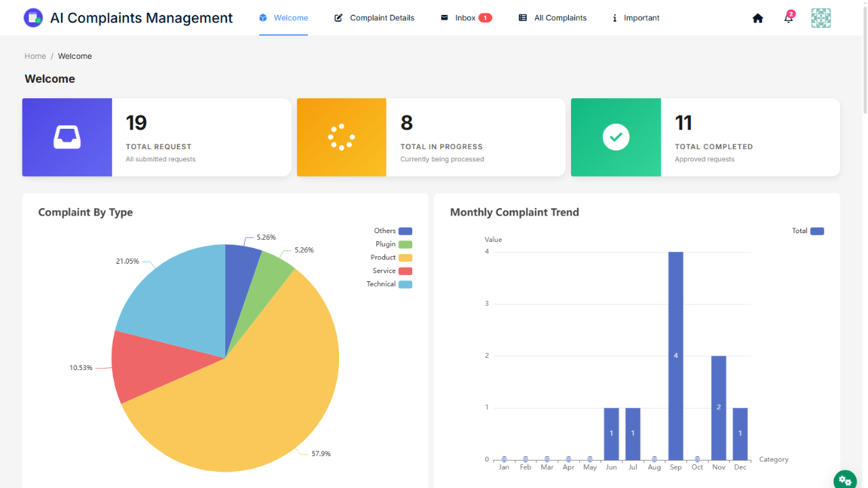The height and width of the screenshot is (488, 868).
Task: Open the floating settings gears button
Action: point(845,480)
